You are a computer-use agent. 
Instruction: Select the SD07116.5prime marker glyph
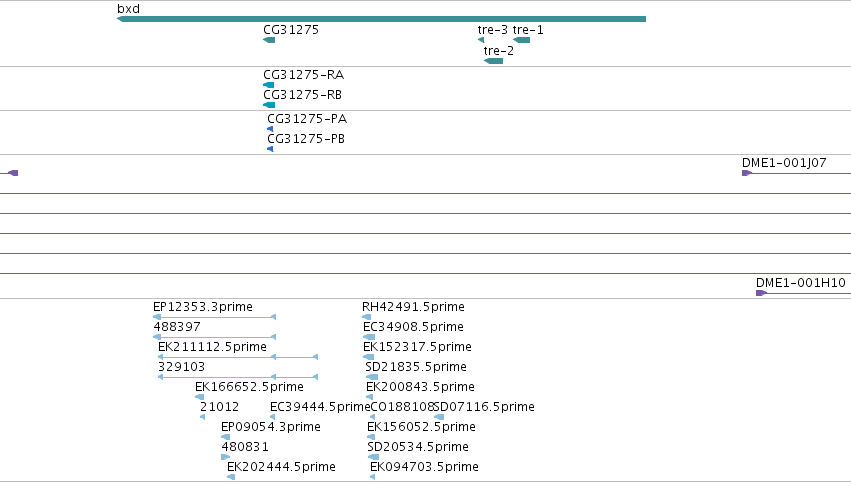(439, 417)
